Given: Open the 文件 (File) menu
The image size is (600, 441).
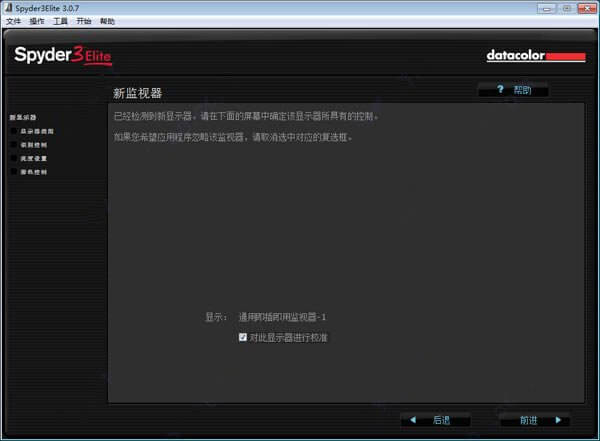Looking at the screenshot, I should point(13,21).
